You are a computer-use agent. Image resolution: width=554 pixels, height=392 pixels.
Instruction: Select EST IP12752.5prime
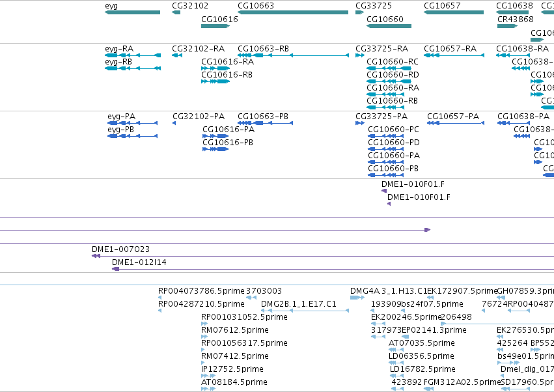pos(232,369)
